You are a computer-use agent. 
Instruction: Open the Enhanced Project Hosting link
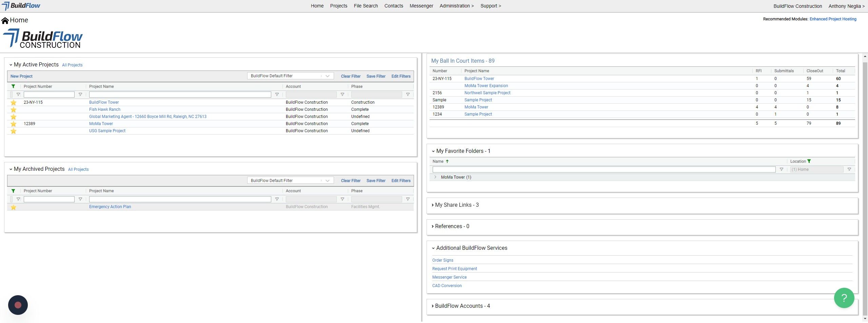point(833,19)
